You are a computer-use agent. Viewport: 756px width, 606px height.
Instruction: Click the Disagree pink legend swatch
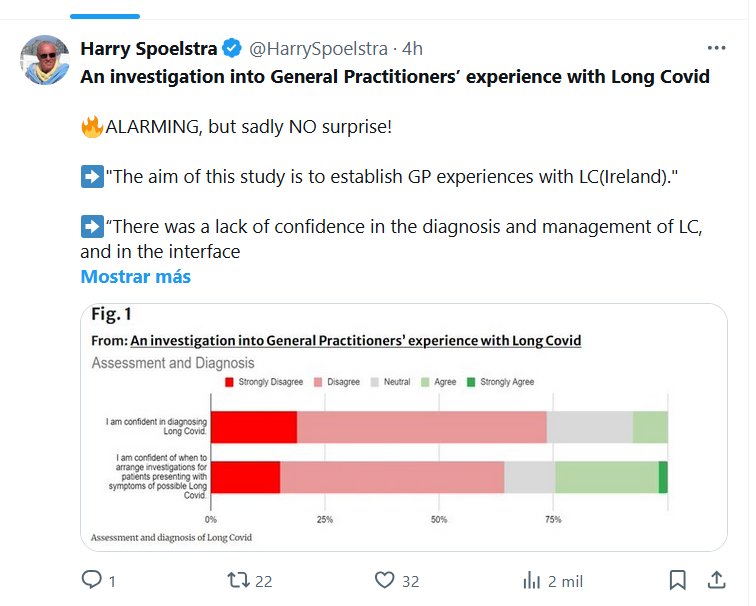pos(318,382)
